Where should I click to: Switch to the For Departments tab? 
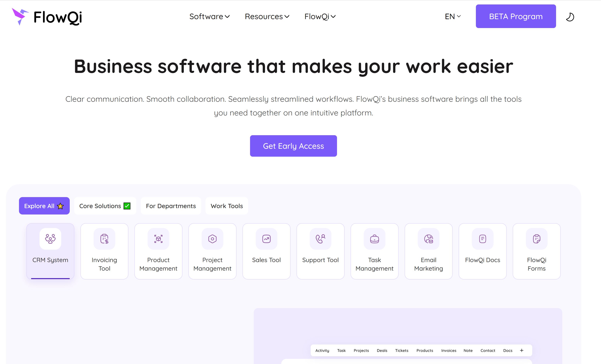[x=171, y=206]
